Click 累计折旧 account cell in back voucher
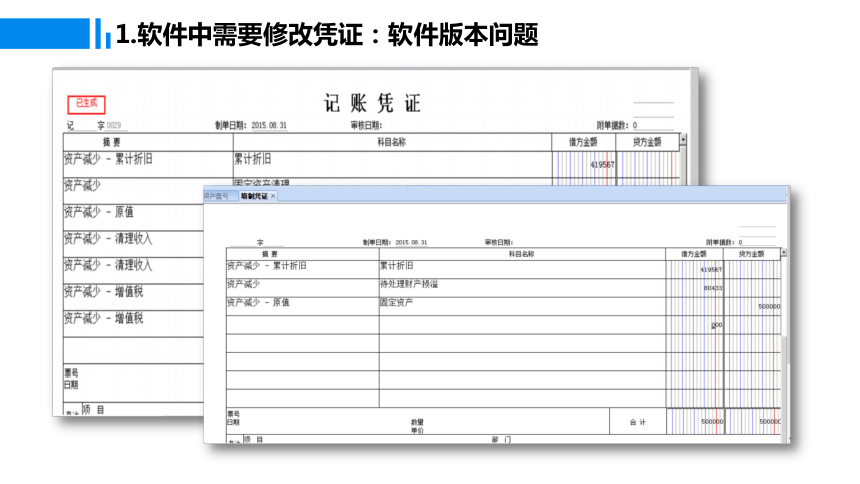The image size is (860, 484). [x=253, y=159]
